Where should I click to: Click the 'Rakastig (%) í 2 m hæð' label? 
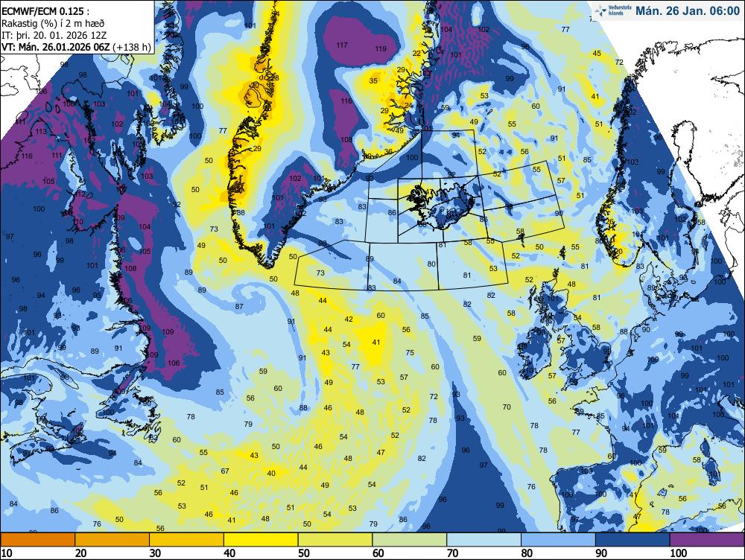(53, 23)
